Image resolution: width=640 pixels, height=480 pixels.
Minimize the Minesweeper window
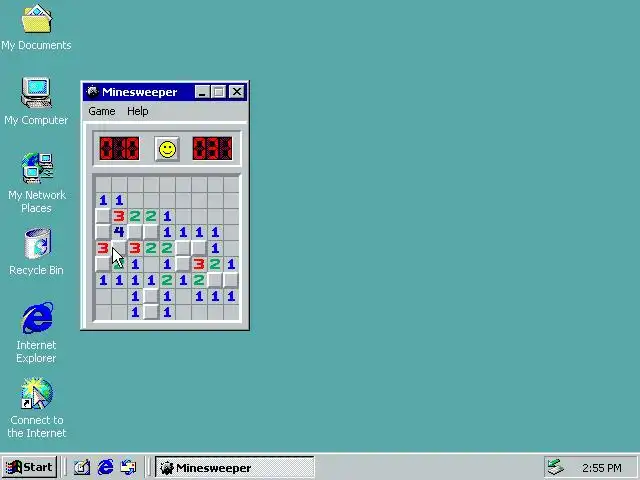202,92
